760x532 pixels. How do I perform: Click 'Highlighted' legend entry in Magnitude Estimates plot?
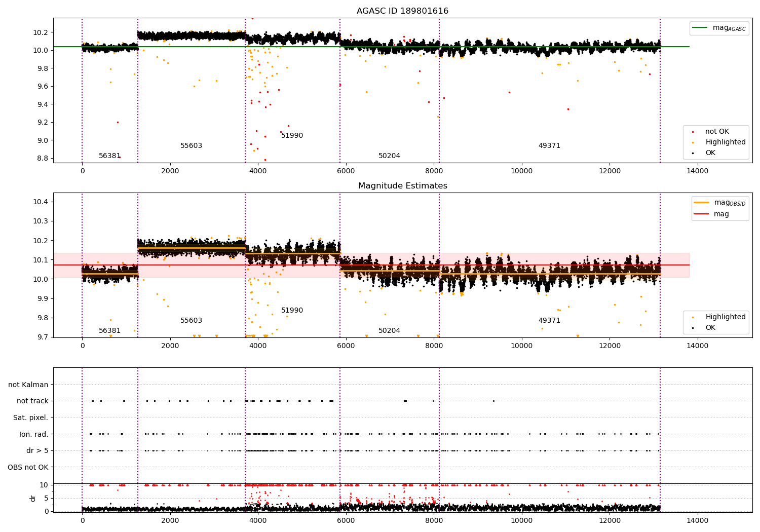pyautogui.click(x=718, y=317)
